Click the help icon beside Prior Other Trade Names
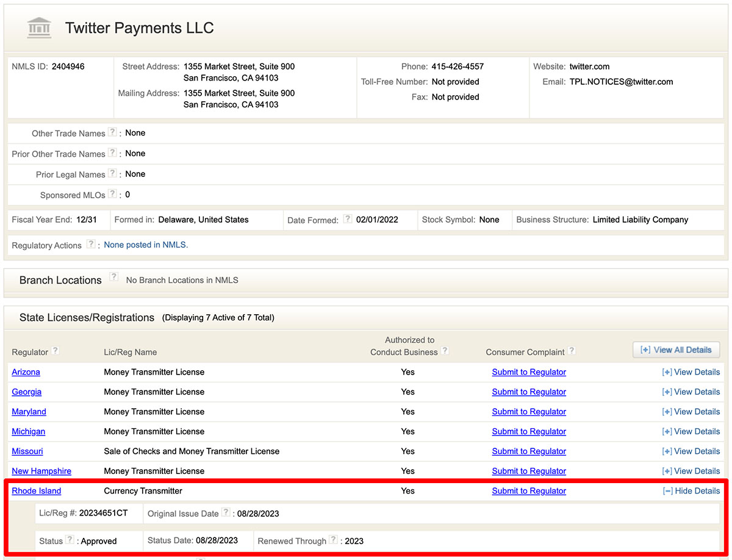This screenshot has width=732, height=560. 112,153
